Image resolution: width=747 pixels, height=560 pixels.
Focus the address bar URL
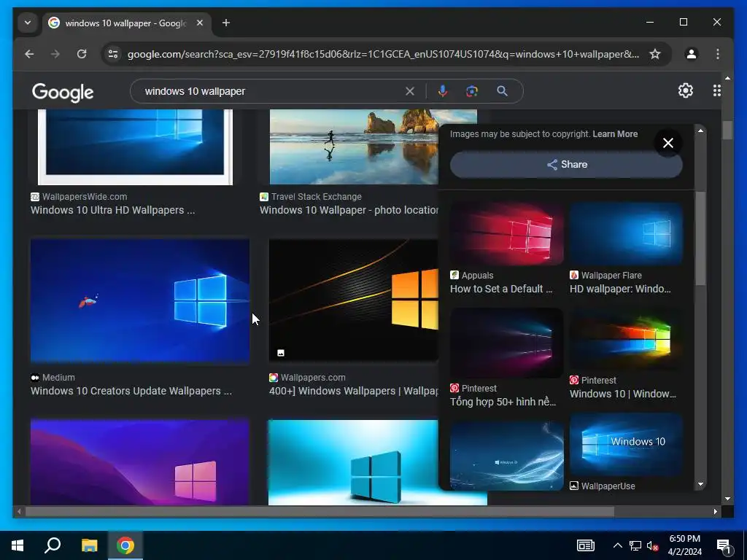pos(383,54)
